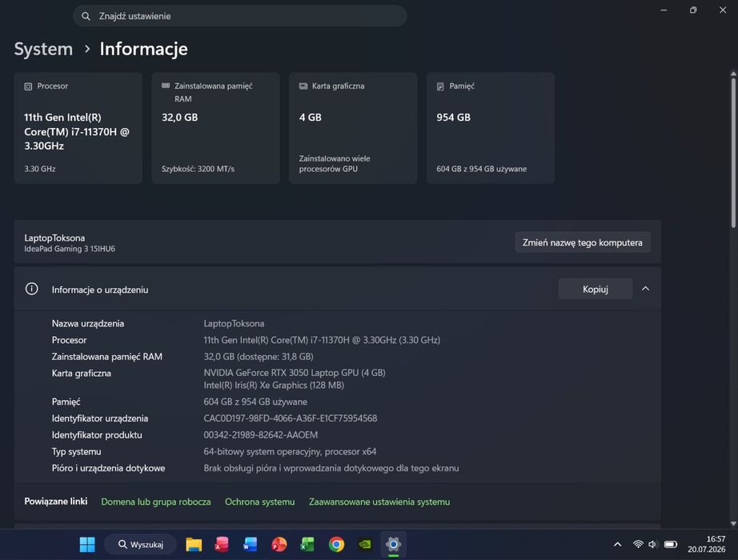The width and height of the screenshot is (738, 560).
Task: Click the Informacje page title
Action: tap(143, 49)
